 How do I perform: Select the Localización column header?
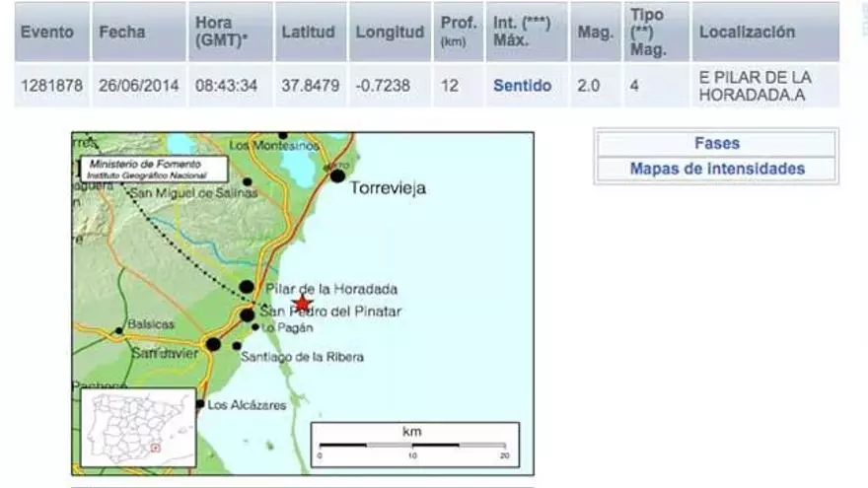[747, 32]
